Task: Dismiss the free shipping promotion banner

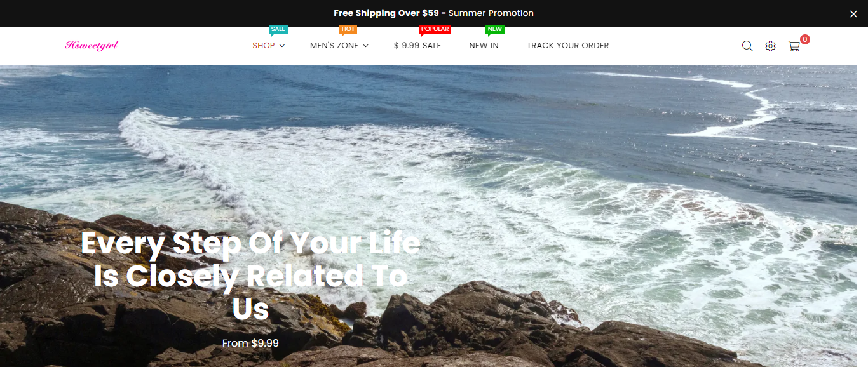Action: (x=853, y=13)
